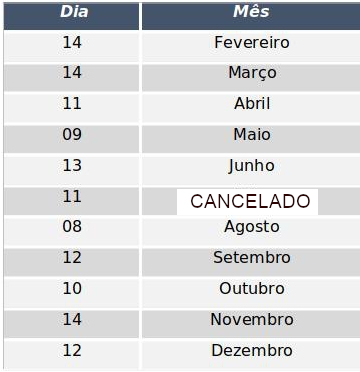The height and width of the screenshot is (372, 360).
Task: Click day 08 in the Agosto row
Action: (72, 227)
